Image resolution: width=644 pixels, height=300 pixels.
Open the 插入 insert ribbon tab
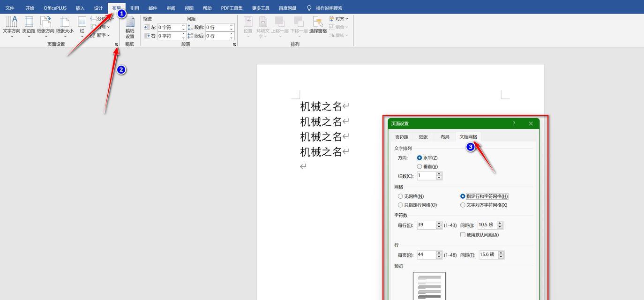(80, 8)
